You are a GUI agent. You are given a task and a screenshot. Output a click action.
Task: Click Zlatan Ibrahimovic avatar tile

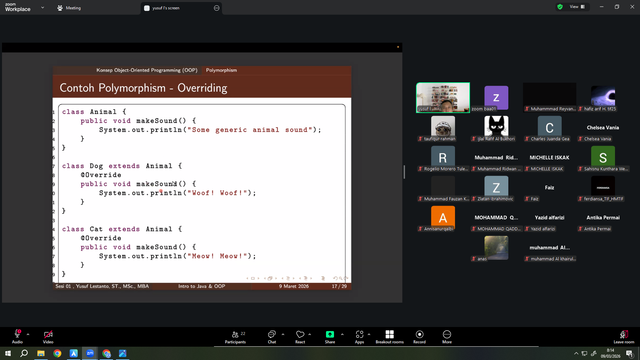[x=496, y=188]
